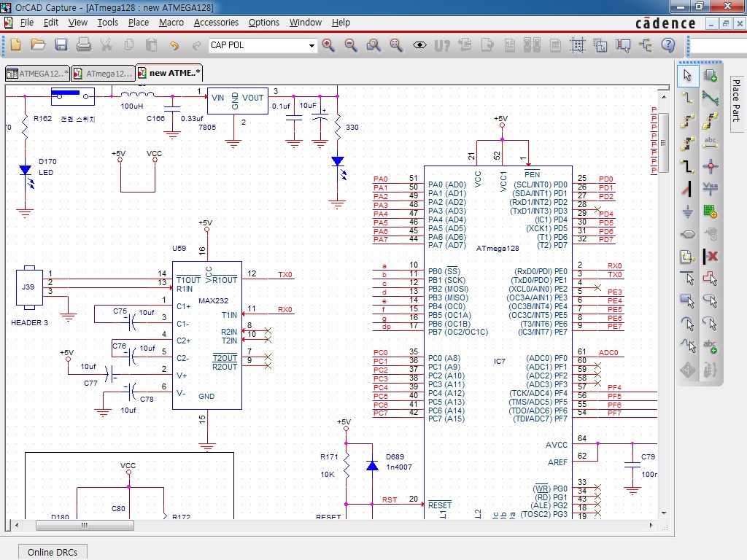Click the Undo arrow icon
747x560 pixels.
[x=174, y=45]
